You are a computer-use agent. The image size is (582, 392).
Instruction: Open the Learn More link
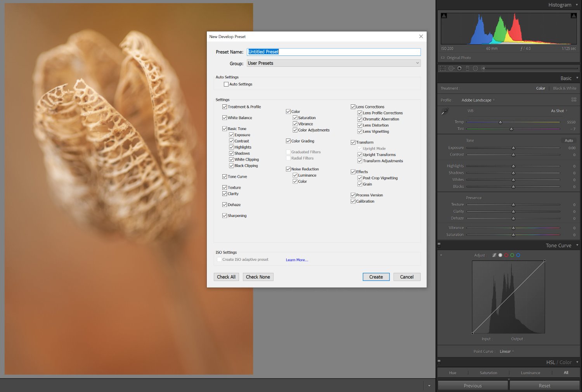pos(296,260)
